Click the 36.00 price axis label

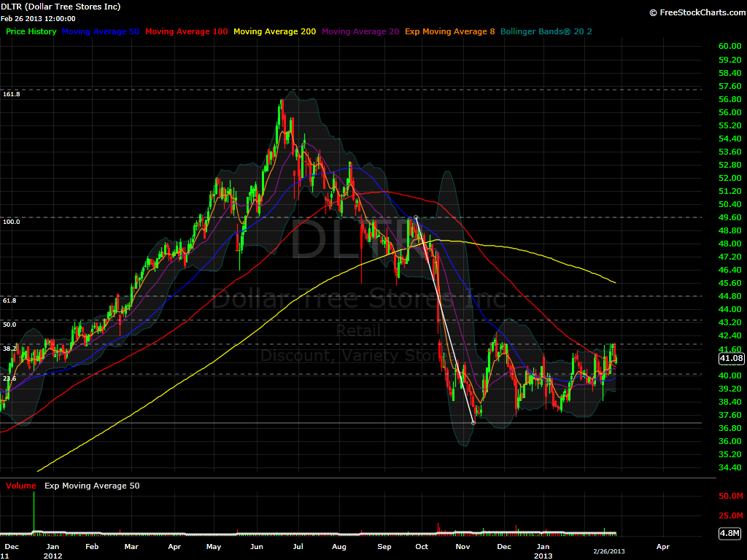coord(729,441)
